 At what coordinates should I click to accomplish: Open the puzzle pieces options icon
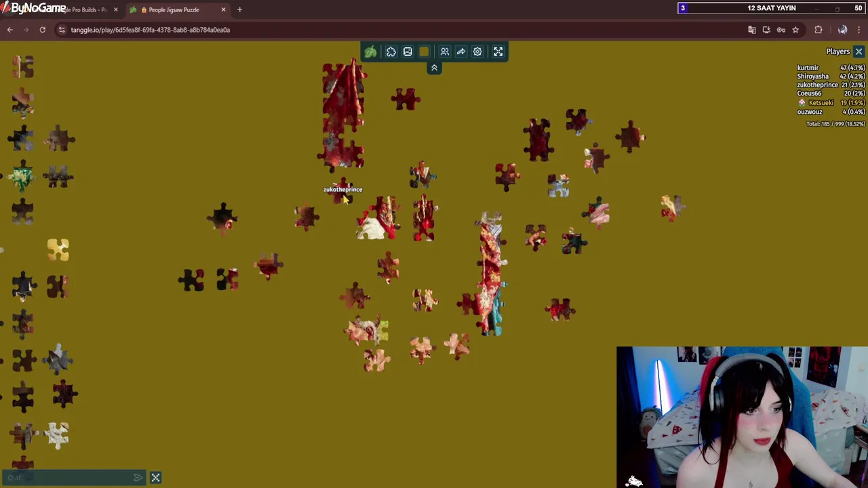[x=391, y=52]
